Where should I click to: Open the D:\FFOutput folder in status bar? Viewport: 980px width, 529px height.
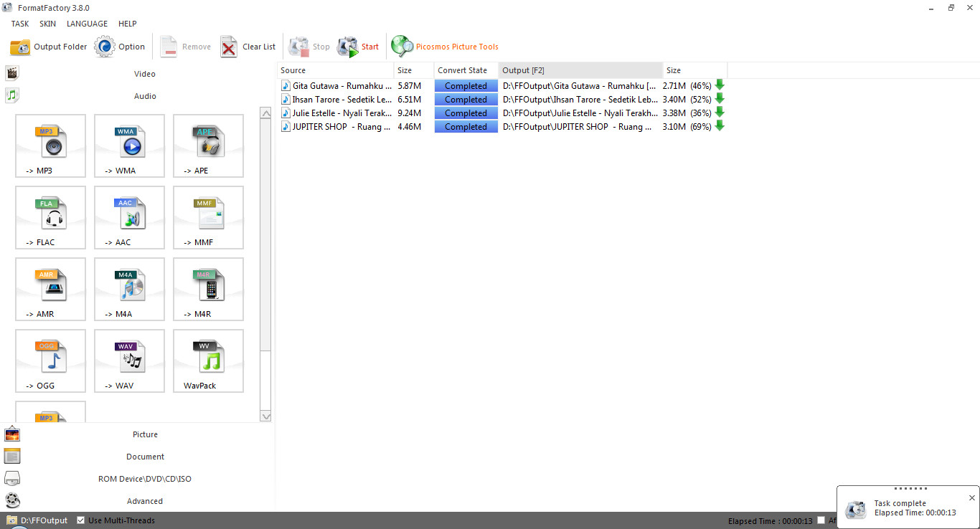point(37,520)
